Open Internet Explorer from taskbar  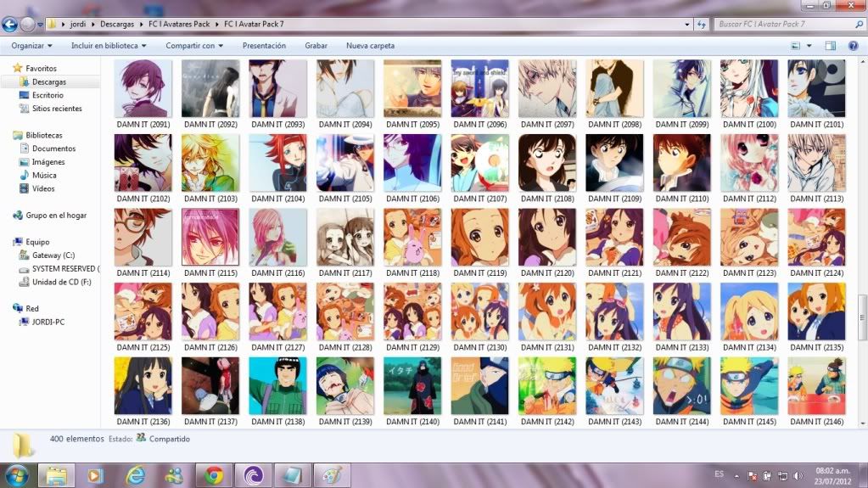click(136, 476)
